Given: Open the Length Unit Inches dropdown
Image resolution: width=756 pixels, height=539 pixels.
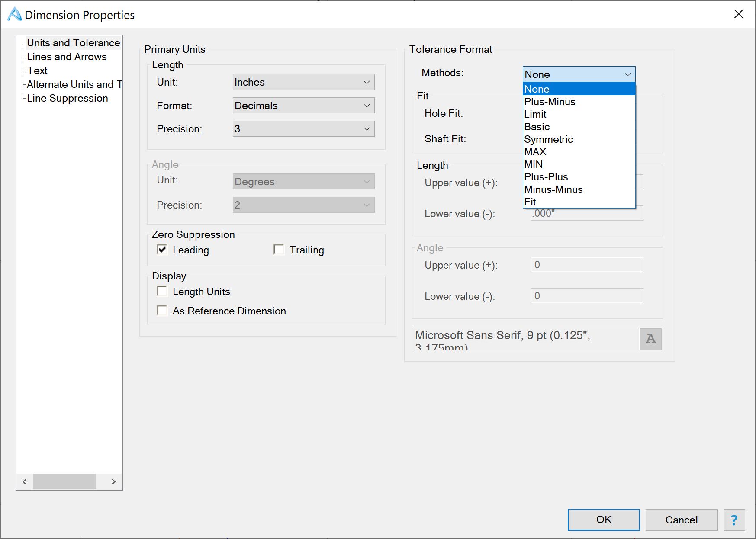Looking at the screenshot, I should coord(303,82).
